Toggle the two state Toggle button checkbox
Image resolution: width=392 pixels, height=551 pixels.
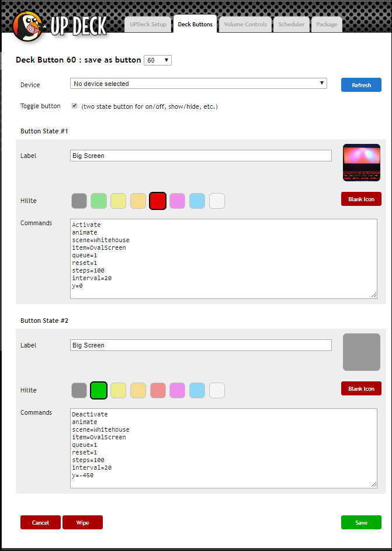(74, 106)
